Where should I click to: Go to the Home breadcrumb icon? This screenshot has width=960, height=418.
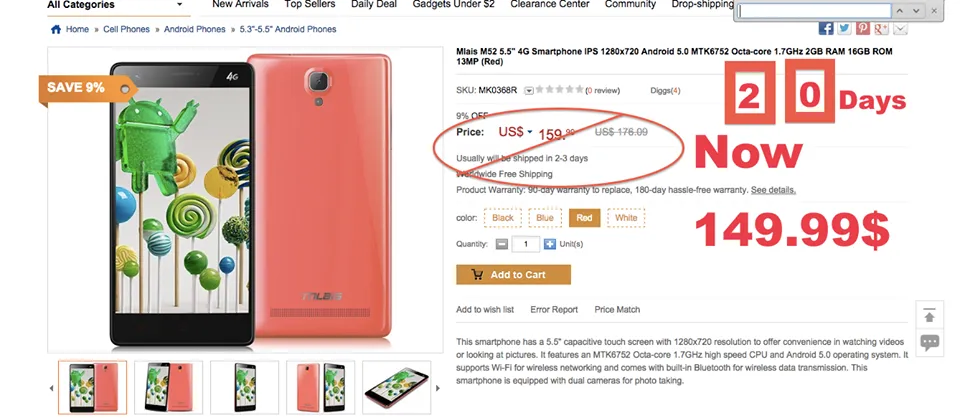(55, 29)
